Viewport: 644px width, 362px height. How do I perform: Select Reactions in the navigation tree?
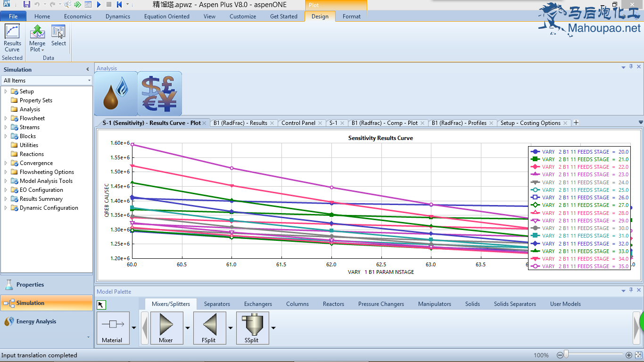point(32,154)
